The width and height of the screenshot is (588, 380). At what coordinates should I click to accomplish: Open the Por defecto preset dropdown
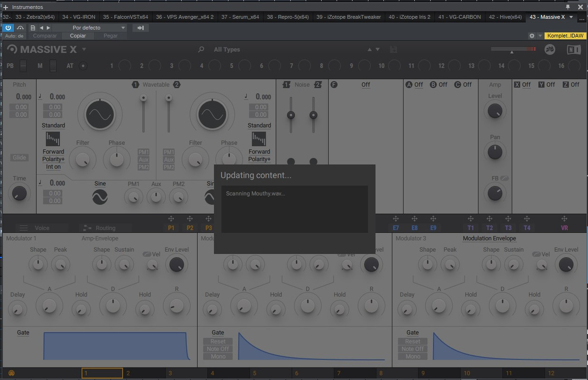coord(89,28)
